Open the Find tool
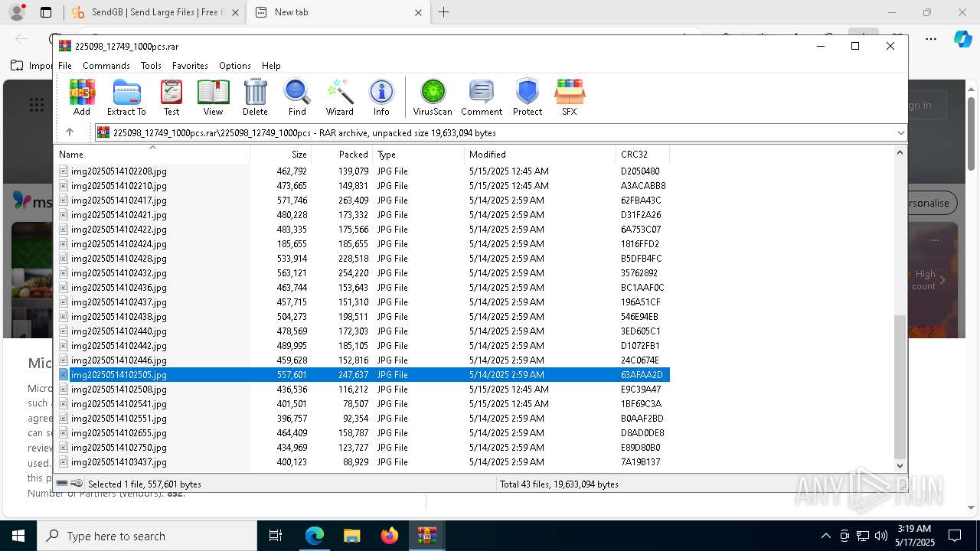Viewport: 980px width, 551px height. click(x=297, y=97)
